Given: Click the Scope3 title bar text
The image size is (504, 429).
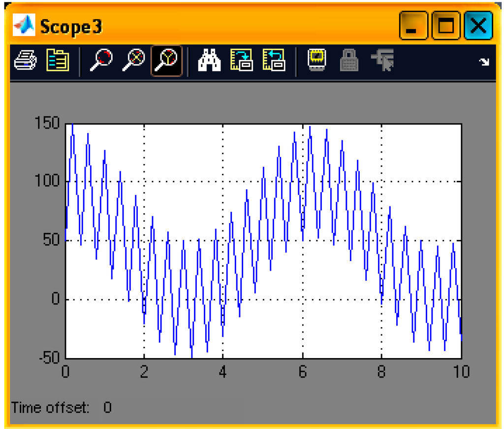Looking at the screenshot, I should pos(71,27).
